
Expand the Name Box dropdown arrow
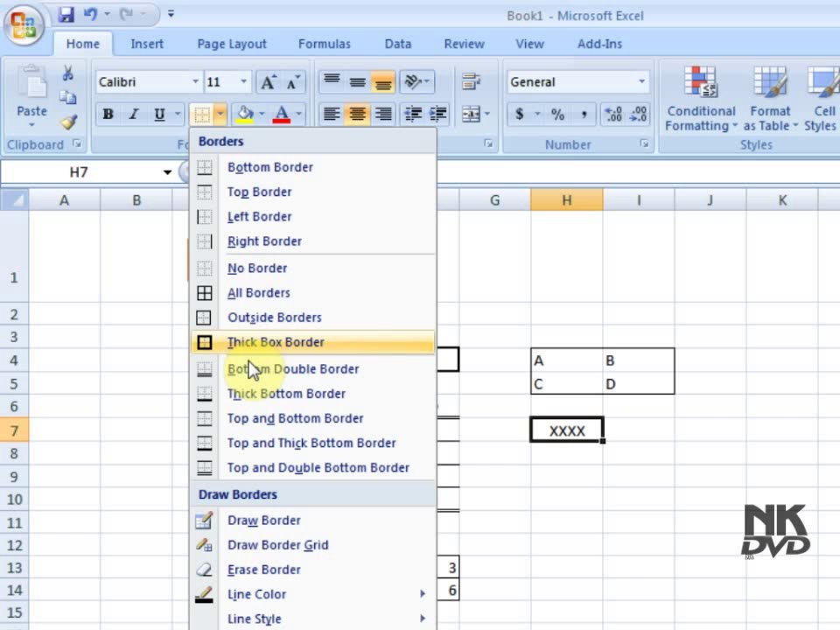point(167,172)
